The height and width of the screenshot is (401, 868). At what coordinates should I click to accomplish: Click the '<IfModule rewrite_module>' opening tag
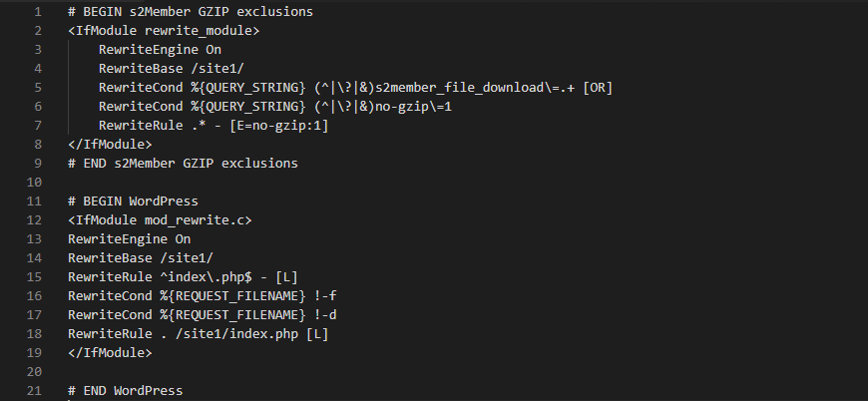tap(164, 30)
